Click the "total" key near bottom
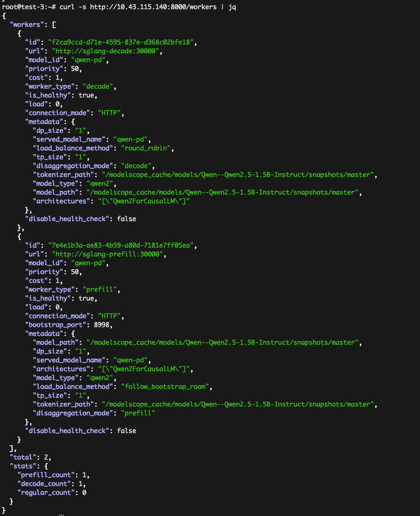Viewport: 420px width, 516px height. coord(23,457)
